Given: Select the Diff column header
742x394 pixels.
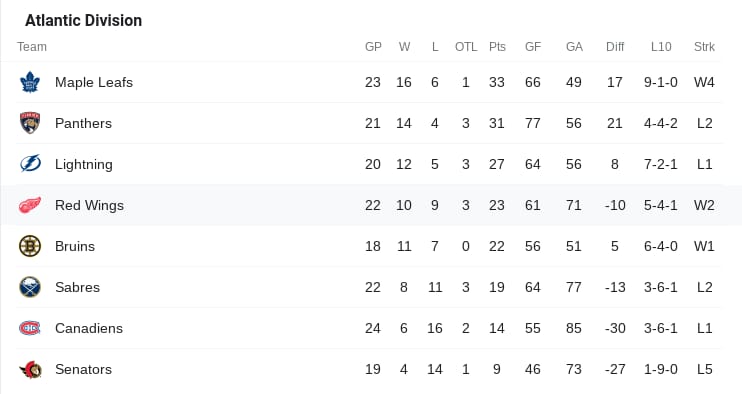Looking at the screenshot, I should [x=615, y=47].
